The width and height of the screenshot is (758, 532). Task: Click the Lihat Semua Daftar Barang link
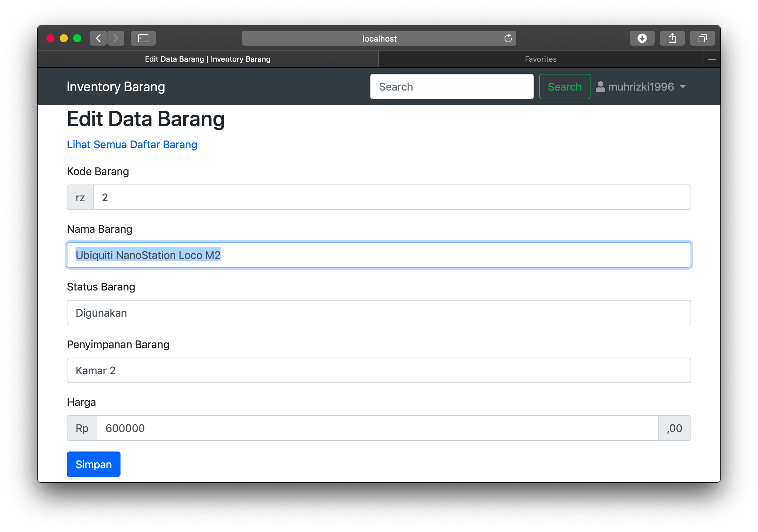132,145
